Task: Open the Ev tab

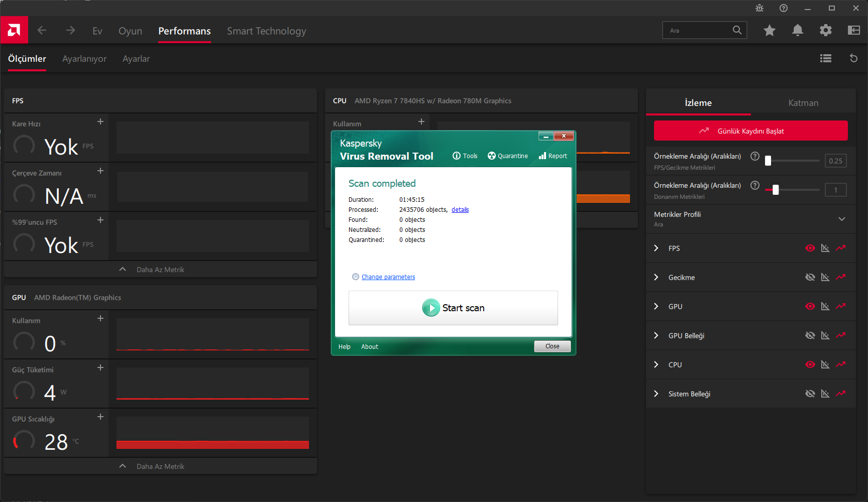Action: click(x=97, y=31)
